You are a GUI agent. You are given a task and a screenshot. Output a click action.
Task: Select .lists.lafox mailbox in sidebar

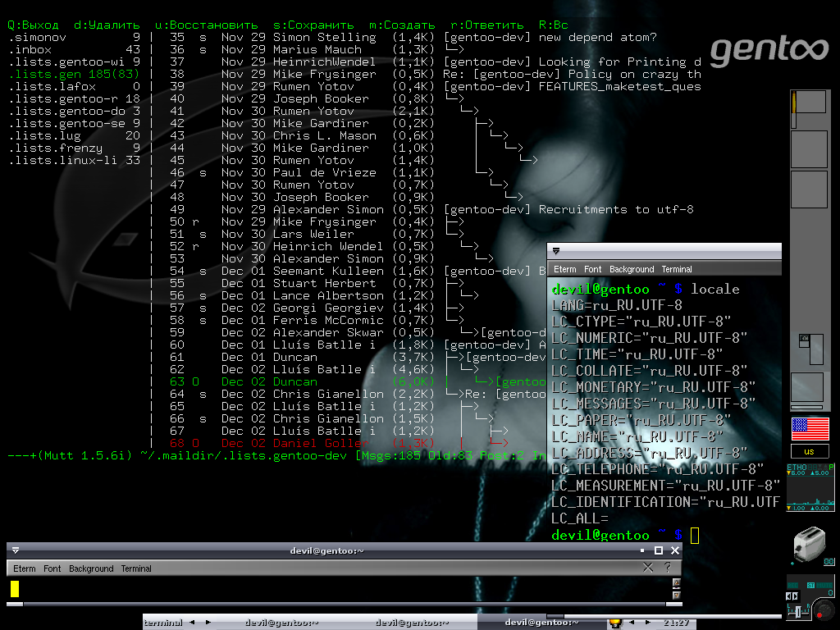click(x=74, y=87)
